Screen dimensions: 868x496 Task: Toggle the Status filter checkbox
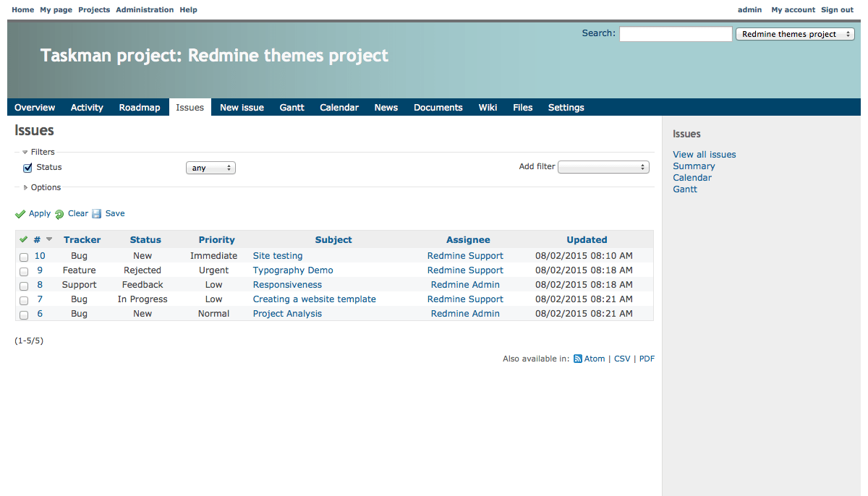pyautogui.click(x=28, y=168)
